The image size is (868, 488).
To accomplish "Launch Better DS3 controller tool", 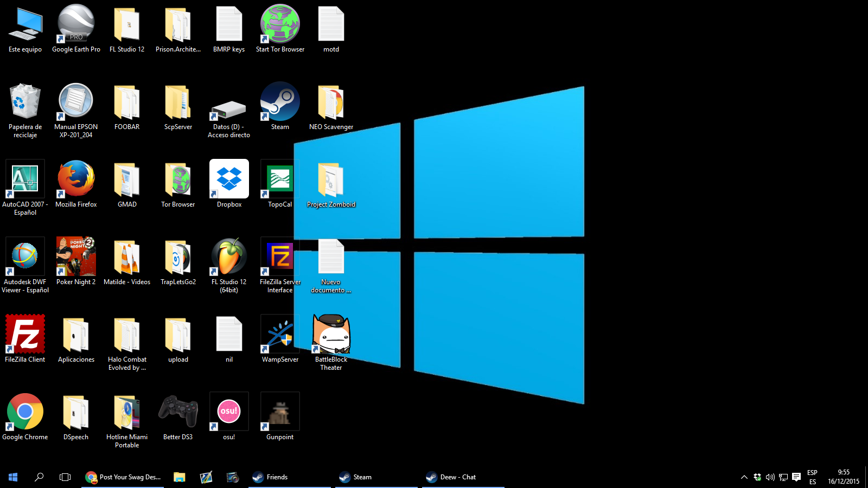I will (178, 417).
